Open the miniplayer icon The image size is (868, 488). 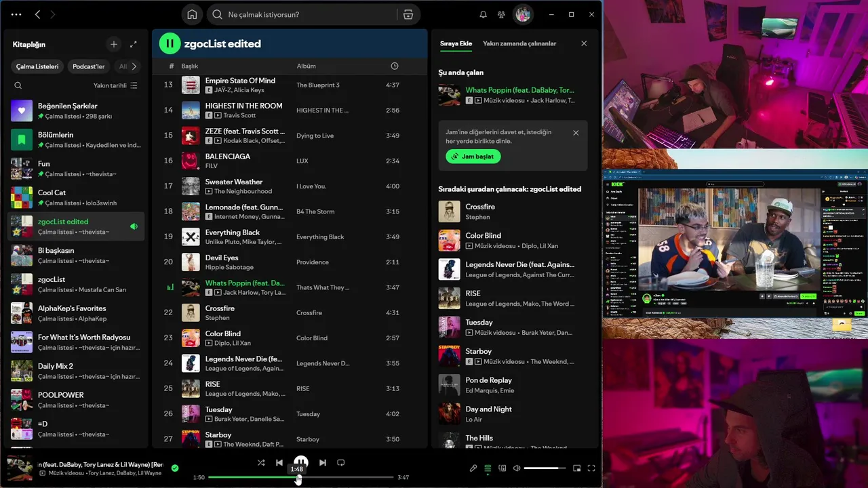577,468
